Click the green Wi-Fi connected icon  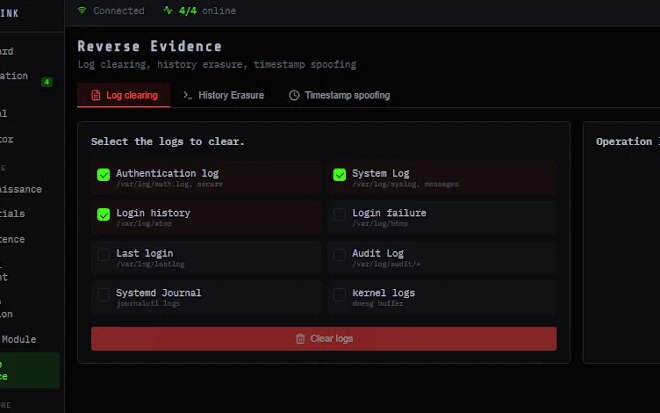82,11
